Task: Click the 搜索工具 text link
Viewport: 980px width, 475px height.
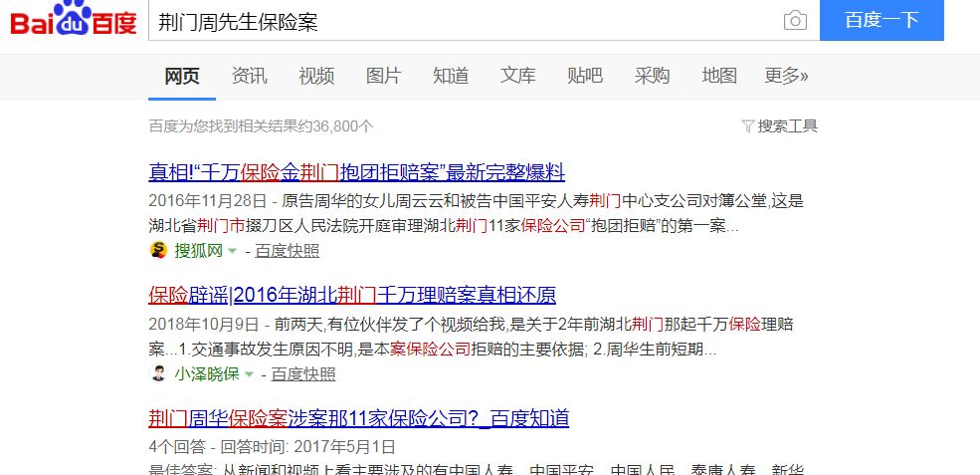Action: click(788, 125)
